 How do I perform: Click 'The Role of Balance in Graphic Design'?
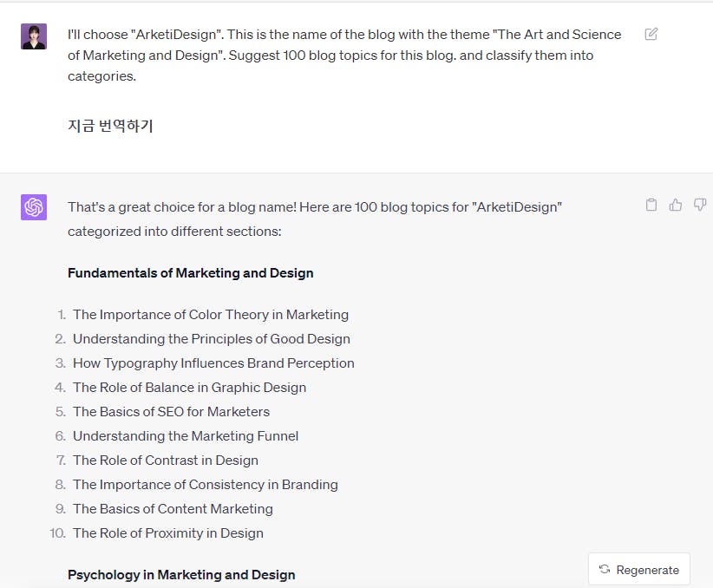pyautogui.click(x=189, y=388)
